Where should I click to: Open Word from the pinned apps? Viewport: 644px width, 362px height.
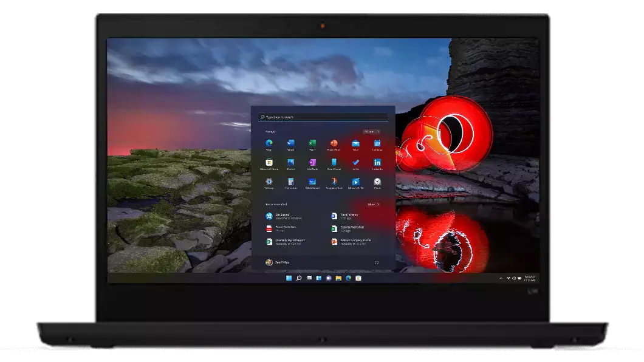(x=290, y=143)
